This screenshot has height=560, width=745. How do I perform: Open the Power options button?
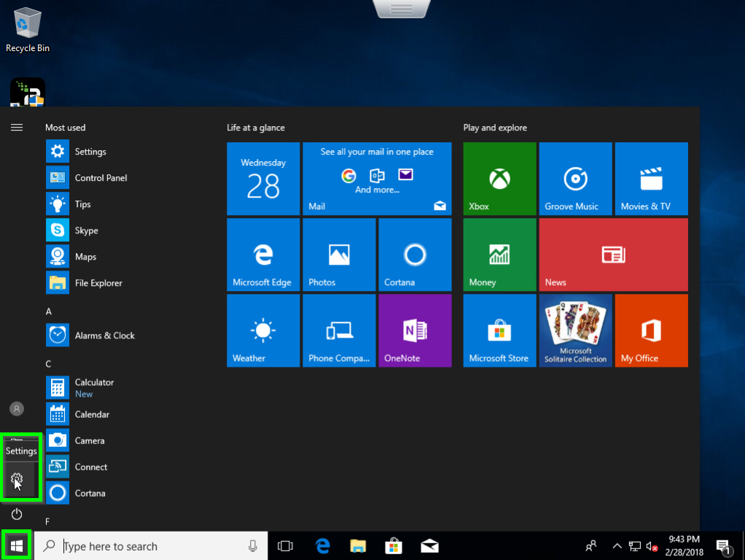[x=17, y=514]
